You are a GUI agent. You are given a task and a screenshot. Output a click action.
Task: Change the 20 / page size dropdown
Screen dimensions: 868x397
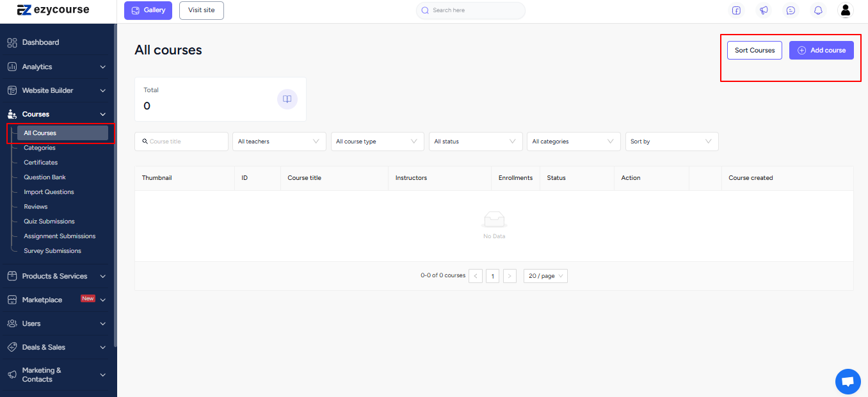545,276
